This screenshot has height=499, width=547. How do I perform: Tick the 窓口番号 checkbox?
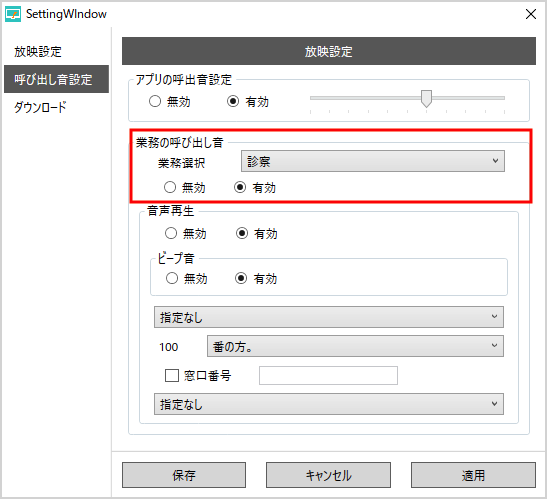coord(172,376)
